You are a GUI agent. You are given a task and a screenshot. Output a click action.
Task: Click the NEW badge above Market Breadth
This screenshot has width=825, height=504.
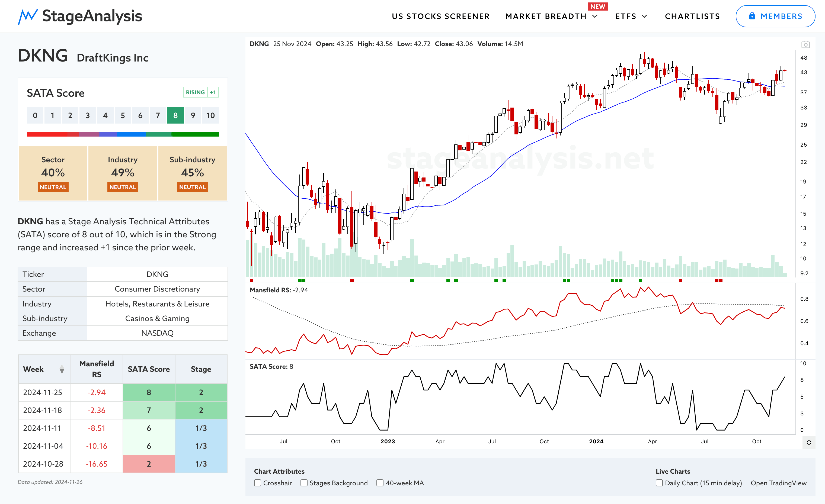point(598,6)
